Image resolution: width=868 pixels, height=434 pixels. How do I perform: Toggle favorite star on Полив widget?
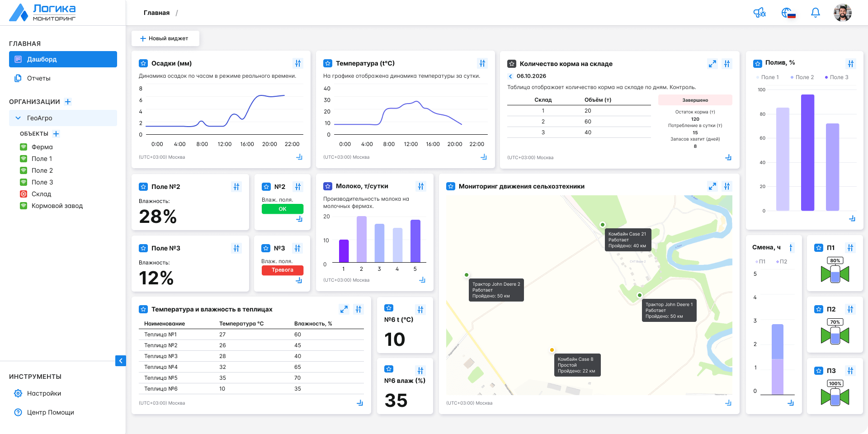pos(757,64)
